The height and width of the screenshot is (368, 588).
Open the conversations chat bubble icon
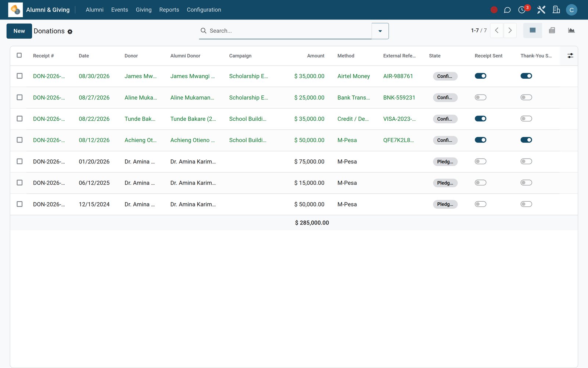click(507, 10)
